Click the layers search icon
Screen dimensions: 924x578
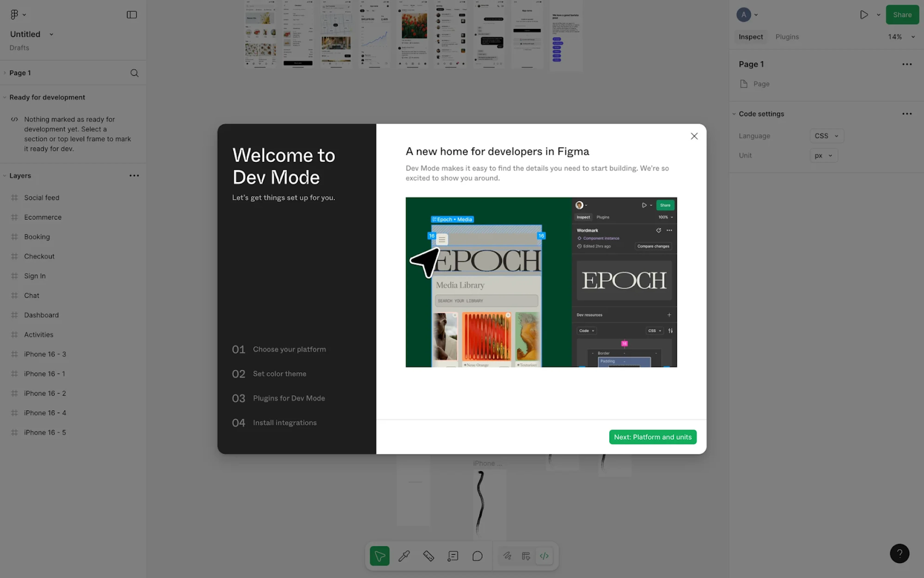(x=135, y=73)
